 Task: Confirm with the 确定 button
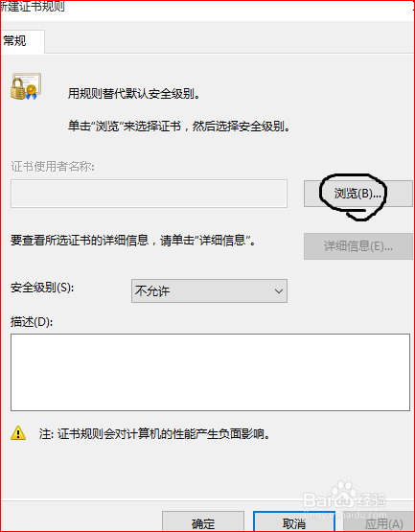coord(203,523)
